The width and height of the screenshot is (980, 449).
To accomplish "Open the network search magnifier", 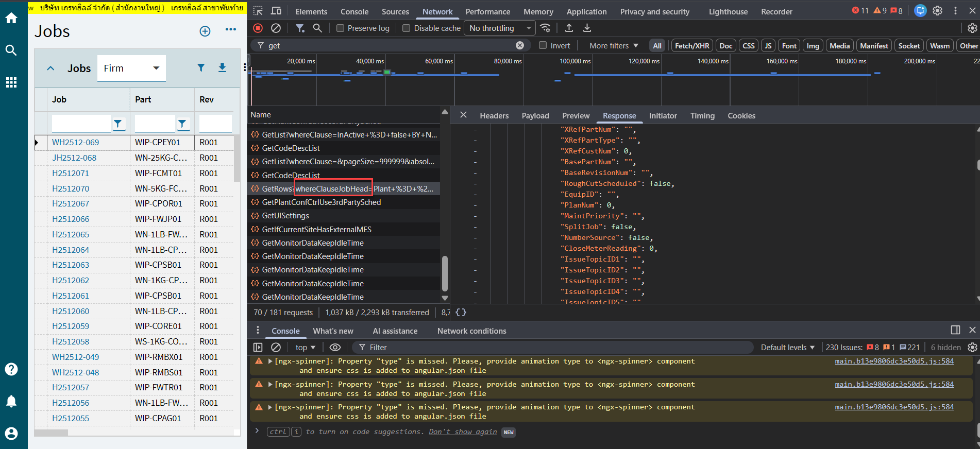I will 317,28.
